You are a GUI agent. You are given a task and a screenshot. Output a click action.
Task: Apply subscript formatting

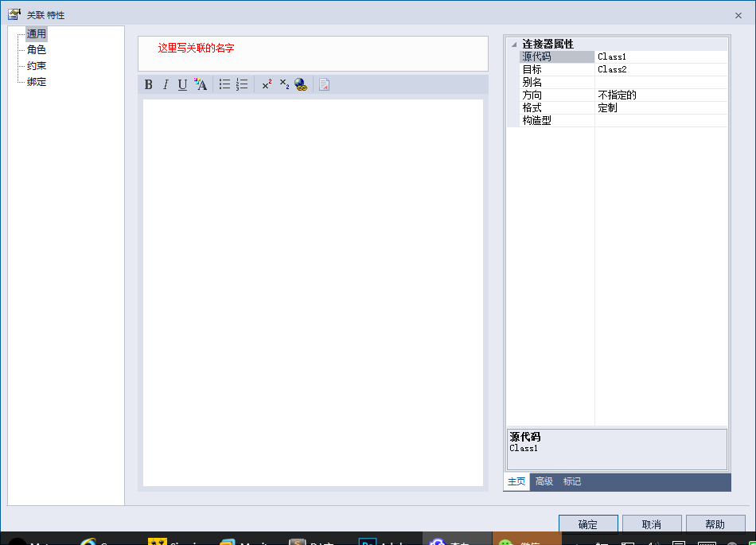[284, 84]
